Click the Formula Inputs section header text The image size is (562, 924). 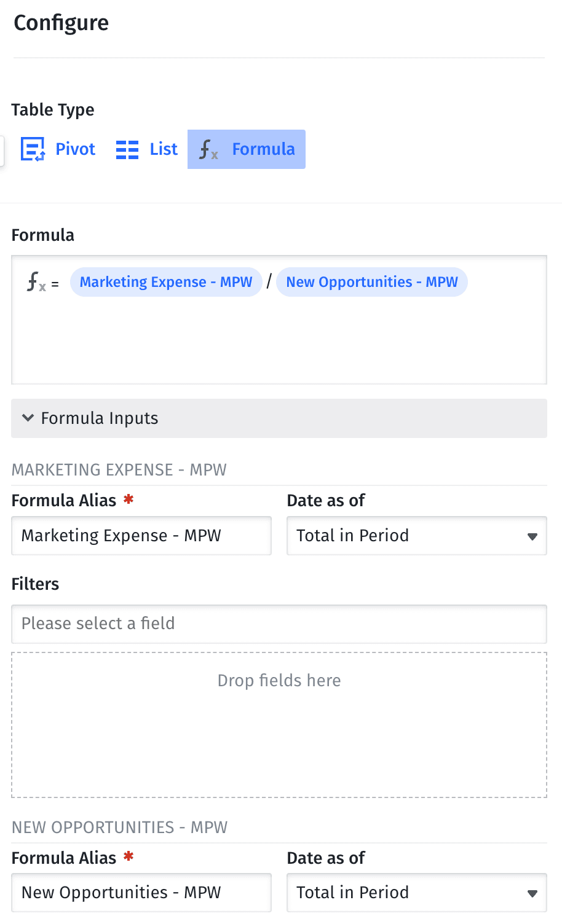(100, 418)
